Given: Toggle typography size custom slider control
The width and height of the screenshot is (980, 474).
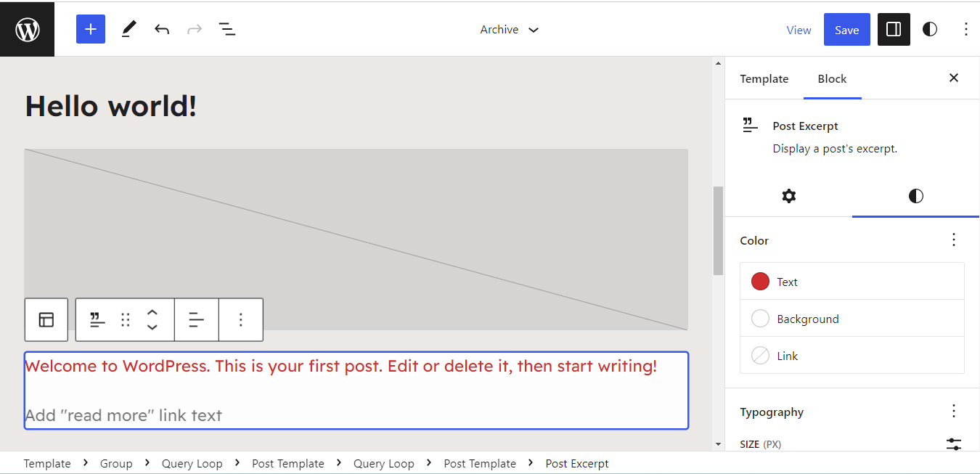Looking at the screenshot, I should coord(954,444).
